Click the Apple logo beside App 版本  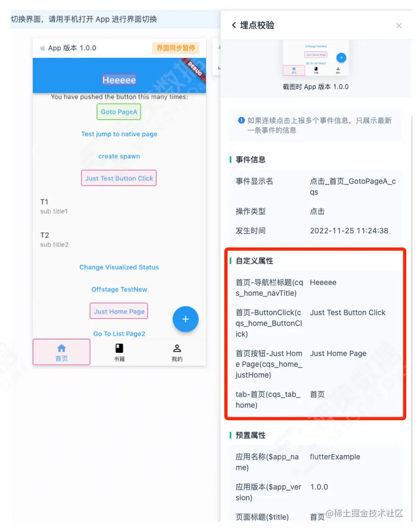point(43,48)
